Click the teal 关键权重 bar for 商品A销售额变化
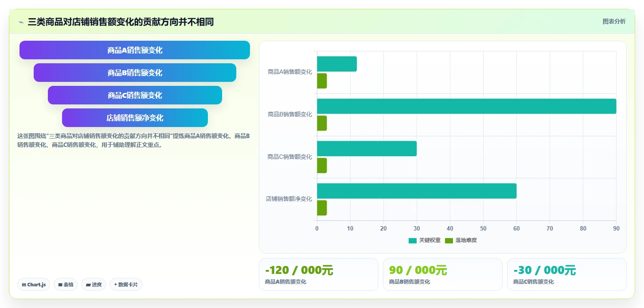Screen dimensions: 644x308 tap(337, 64)
